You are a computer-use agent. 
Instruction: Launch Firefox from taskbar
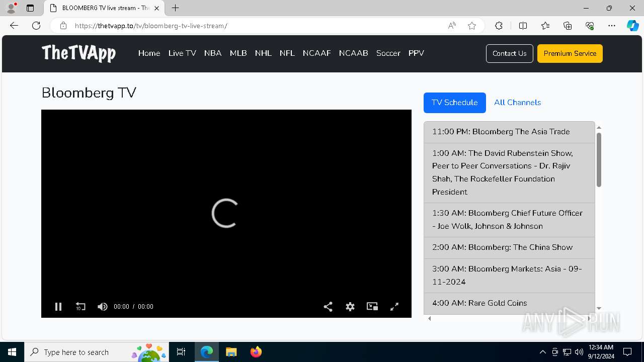click(x=256, y=352)
